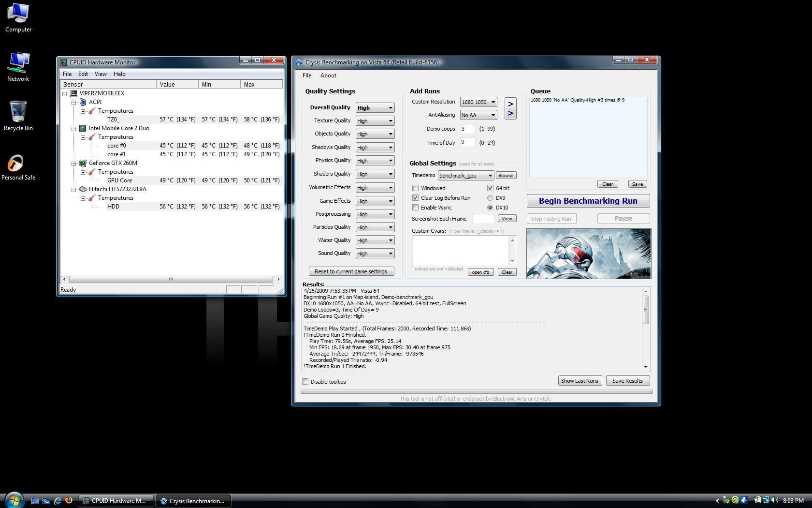This screenshot has height=508, width=812.
Task: Open the Recycle Bin icon
Action: 18,116
